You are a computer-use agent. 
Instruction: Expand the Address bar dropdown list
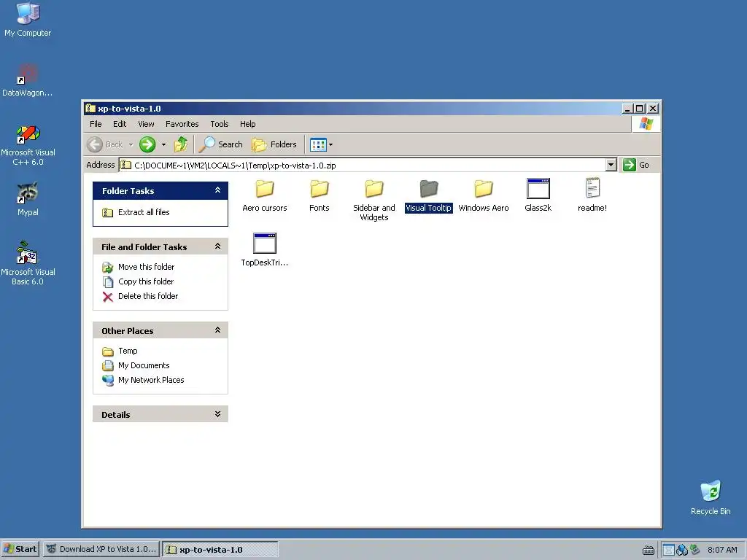point(611,165)
